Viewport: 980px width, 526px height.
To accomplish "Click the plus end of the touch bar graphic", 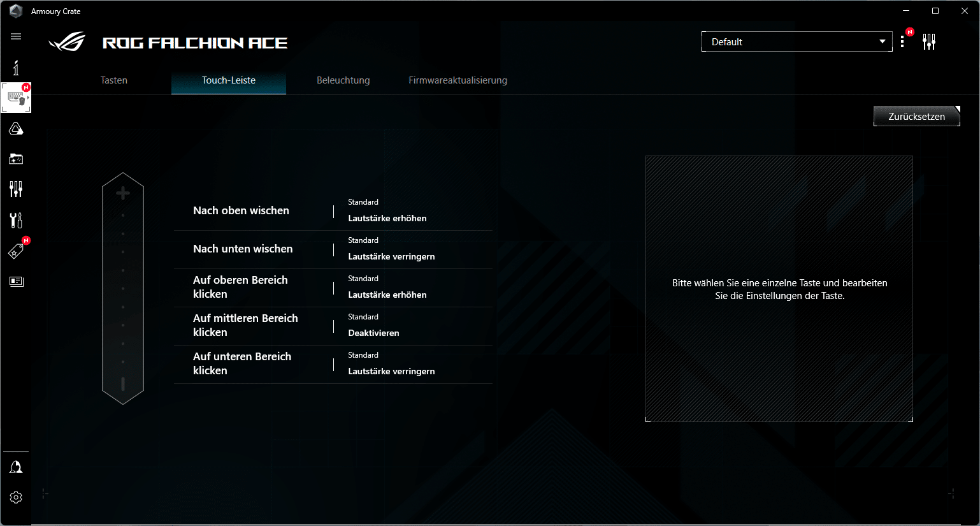I will [x=123, y=193].
